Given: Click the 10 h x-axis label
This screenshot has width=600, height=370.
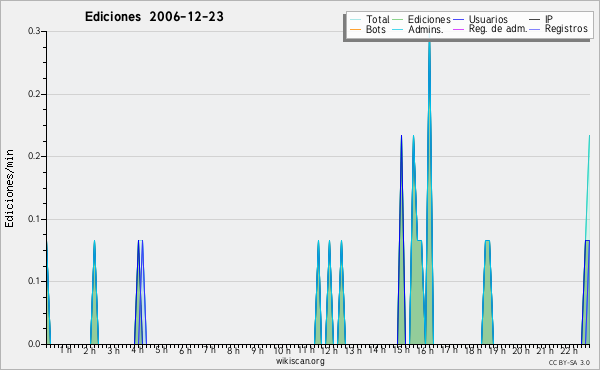Looking at the screenshot, I should click(282, 350).
